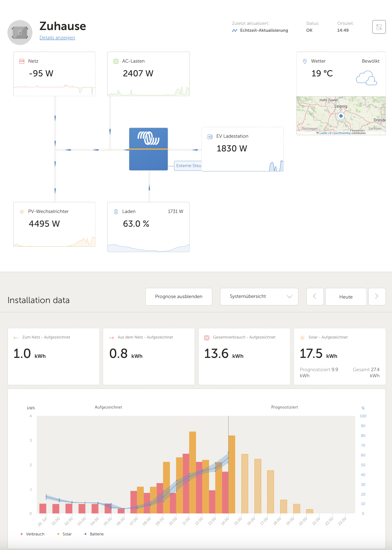
Task: Click the cloudy weather icon
Action: coord(366,78)
